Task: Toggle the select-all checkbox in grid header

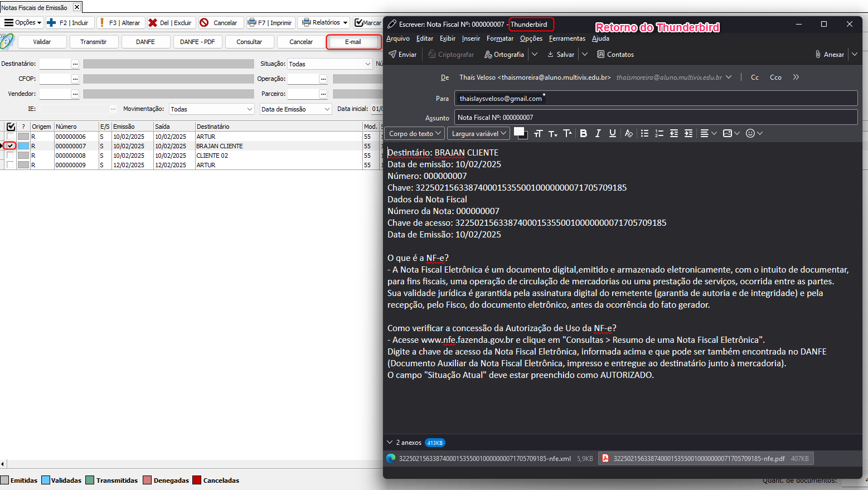Action: pos(11,127)
